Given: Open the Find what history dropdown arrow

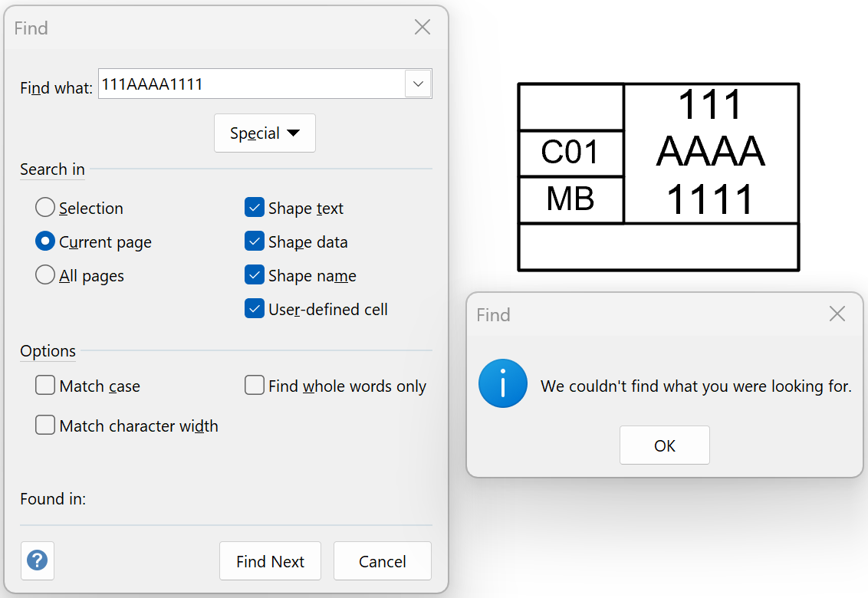Looking at the screenshot, I should 418,84.
